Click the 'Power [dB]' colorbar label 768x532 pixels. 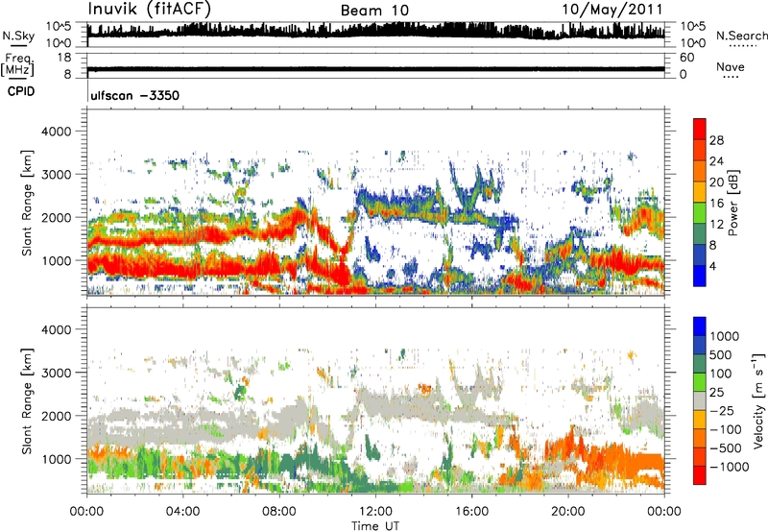tap(732, 203)
